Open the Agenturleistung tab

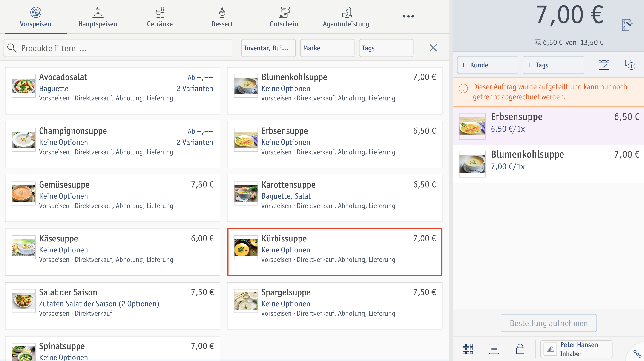pyautogui.click(x=346, y=17)
